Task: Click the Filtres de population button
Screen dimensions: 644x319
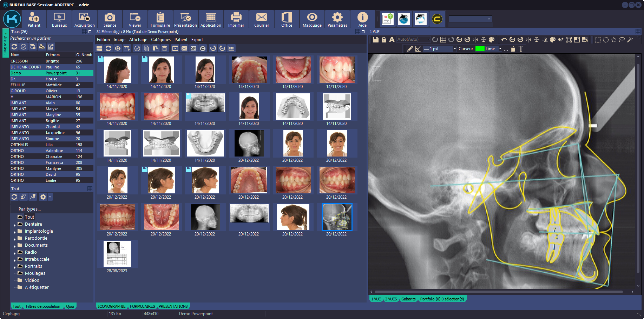Action: 43,306
